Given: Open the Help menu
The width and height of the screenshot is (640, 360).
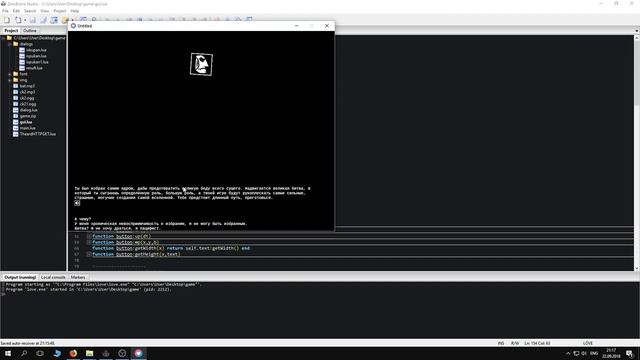Looking at the screenshot, I should click(75, 11).
